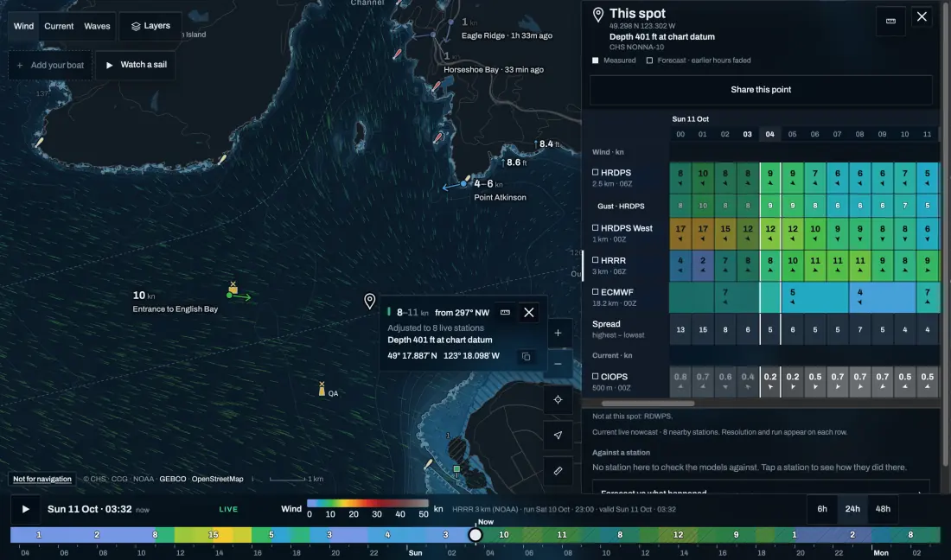Select the 24h timeline range
This screenshot has height=560, width=951.
[x=852, y=509]
